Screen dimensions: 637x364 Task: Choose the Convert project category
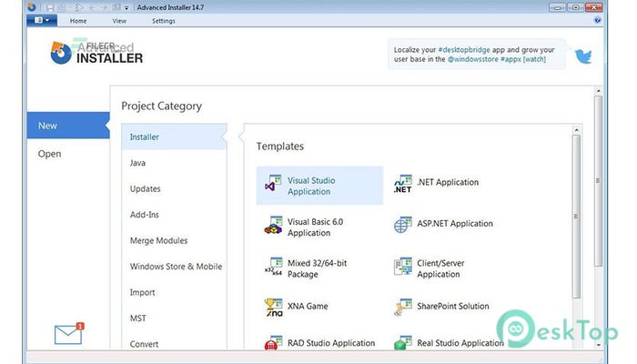[174, 344]
